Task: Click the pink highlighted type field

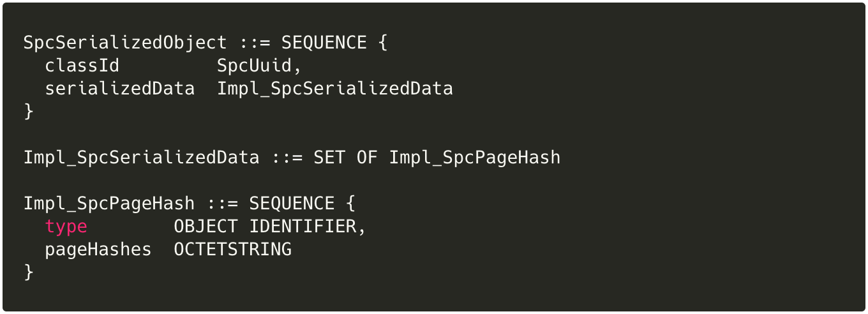Action: coord(66,227)
